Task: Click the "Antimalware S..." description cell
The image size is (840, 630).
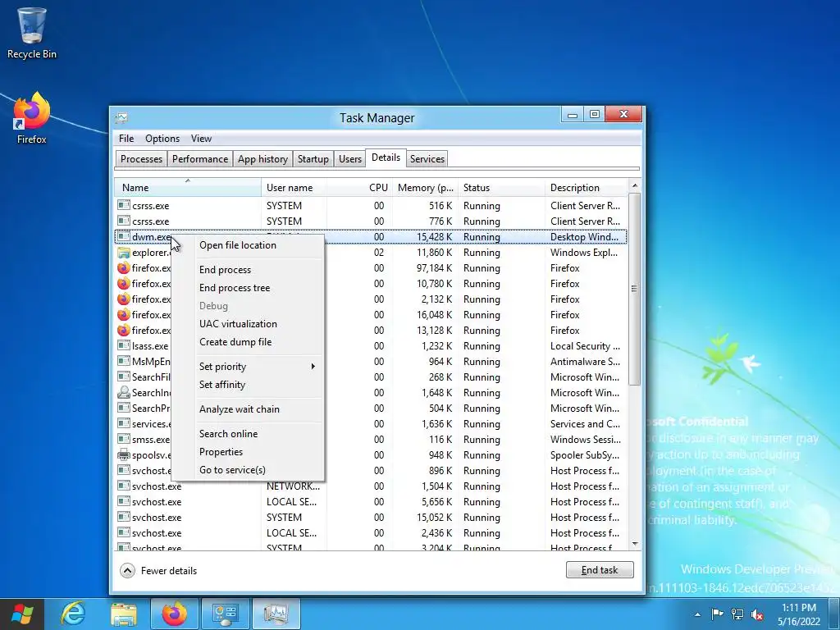Action: [585, 362]
